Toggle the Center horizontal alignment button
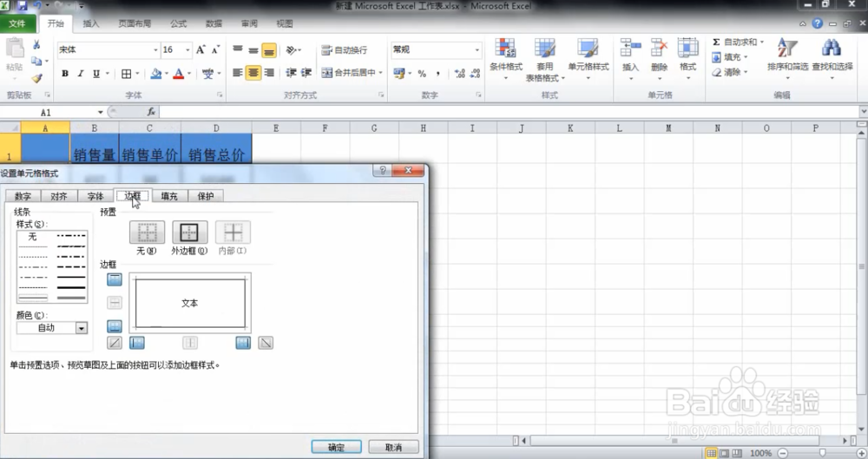 click(x=253, y=73)
